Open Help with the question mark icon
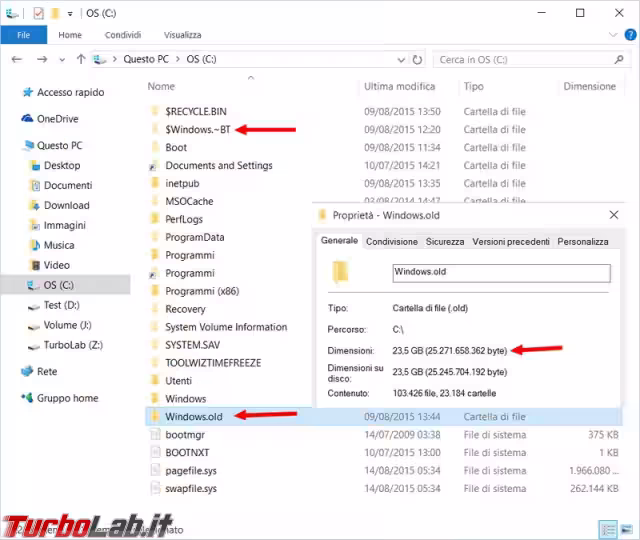 pyautogui.click(x=630, y=35)
